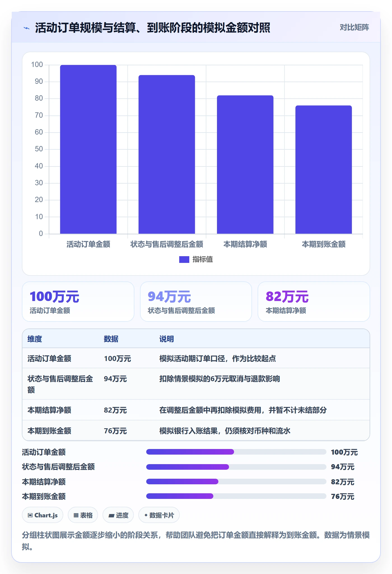Click the 本期到账金额 progress bar
Viewport: 392px width, 574px height.
tap(236, 496)
